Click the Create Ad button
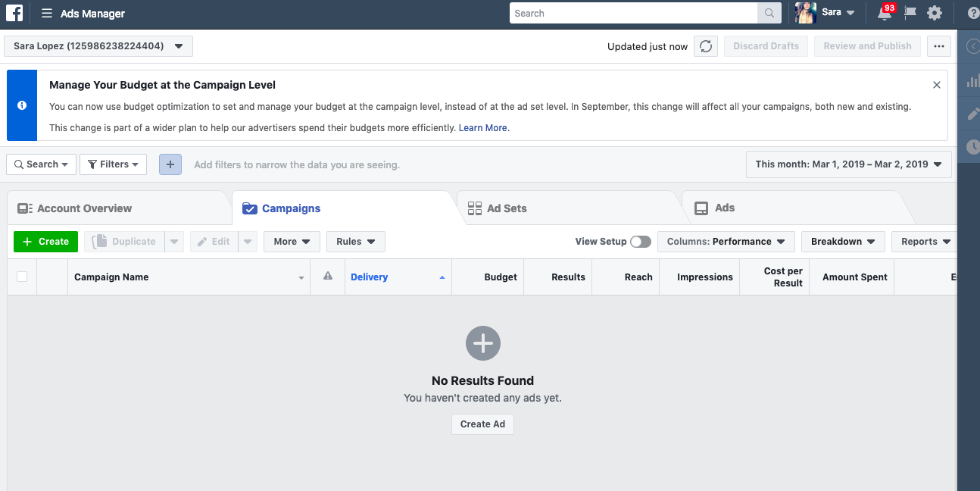 (x=483, y=424)
